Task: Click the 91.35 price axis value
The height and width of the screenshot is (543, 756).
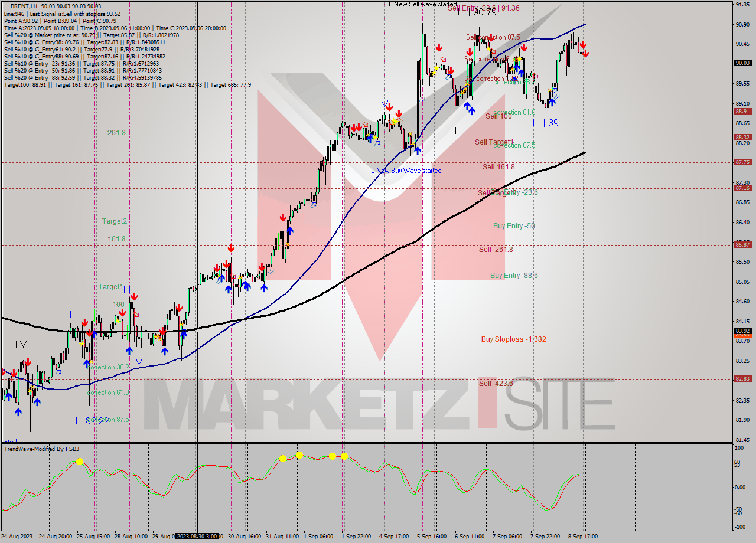Action: (x=742, y=4)
